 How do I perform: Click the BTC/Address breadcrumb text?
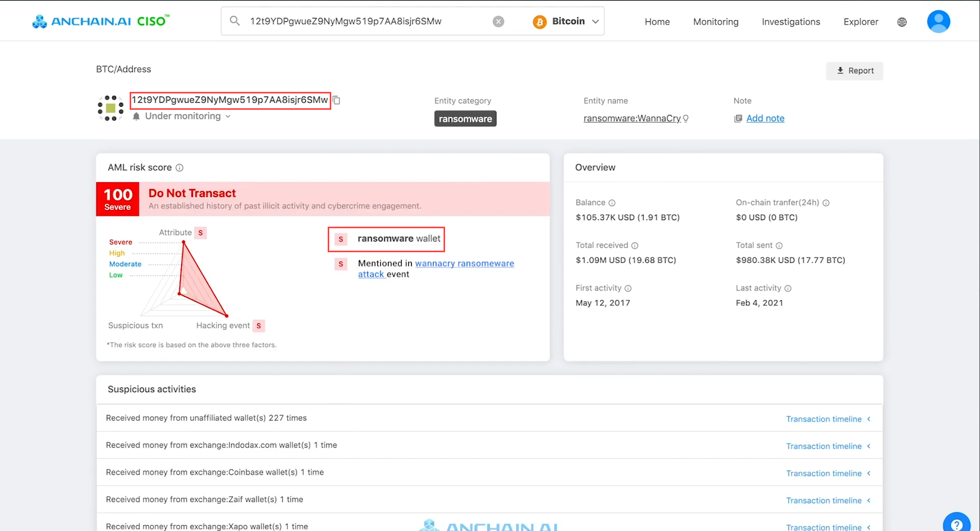(x=124, y=69)
